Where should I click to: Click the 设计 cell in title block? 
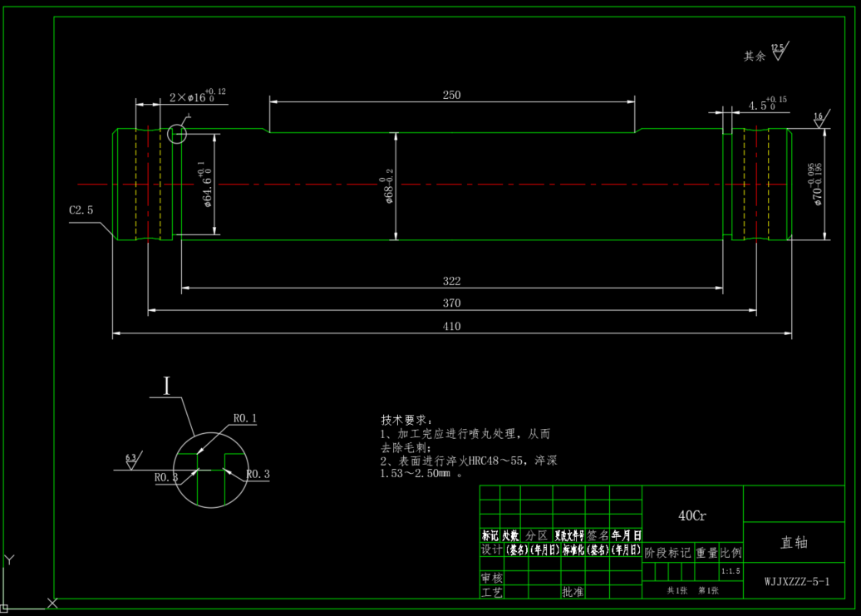tap(491, 549)
